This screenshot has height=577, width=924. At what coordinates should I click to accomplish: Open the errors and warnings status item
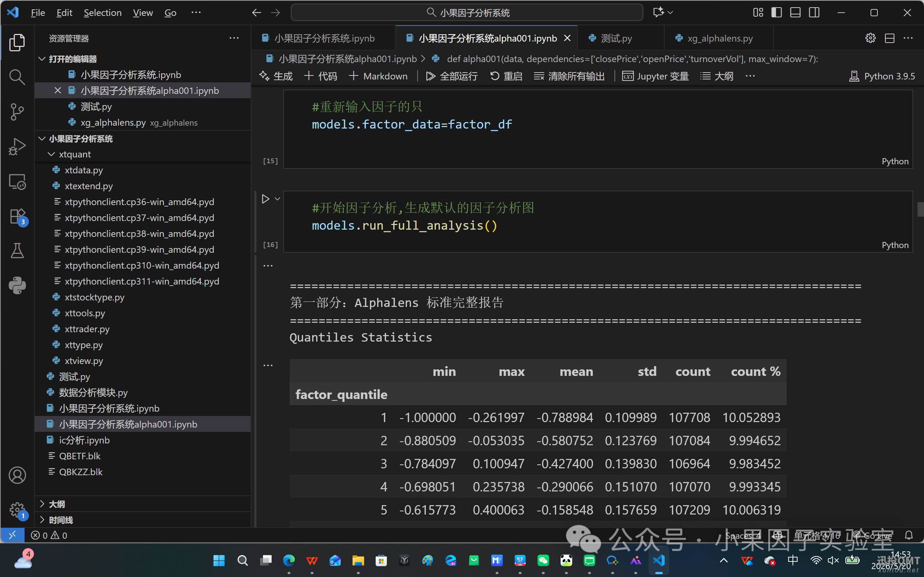(x=49, y=535)
